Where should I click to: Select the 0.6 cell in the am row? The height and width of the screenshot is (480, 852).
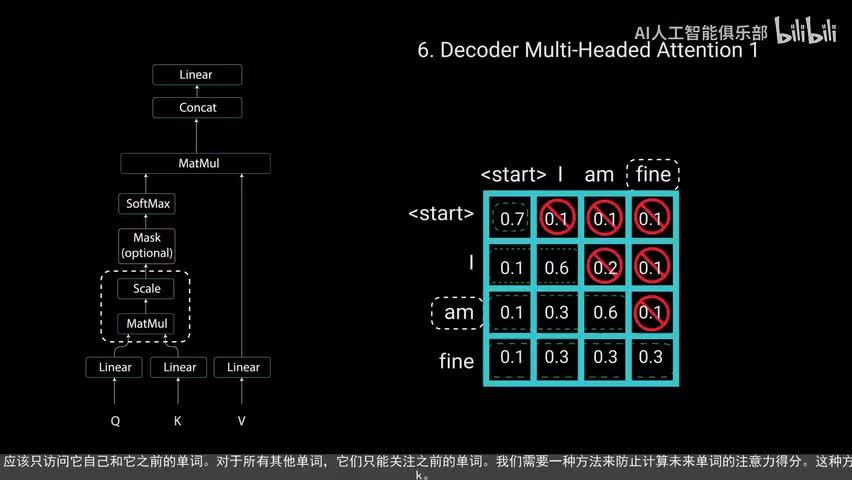click(605, 313)
